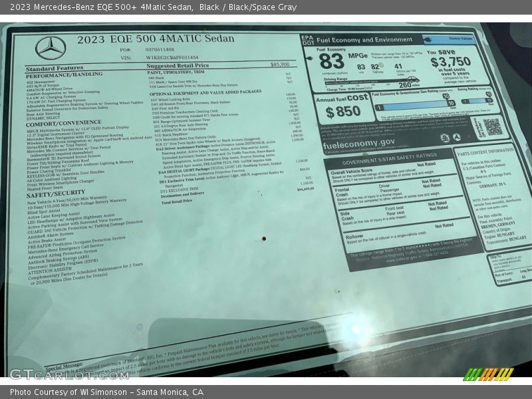Click the 'Standard Features' heading

click(55, 68)
